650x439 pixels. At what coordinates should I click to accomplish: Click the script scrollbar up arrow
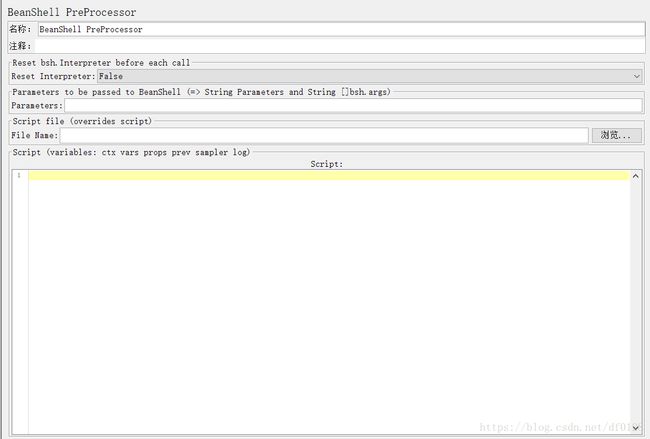[x=635, y=176]
